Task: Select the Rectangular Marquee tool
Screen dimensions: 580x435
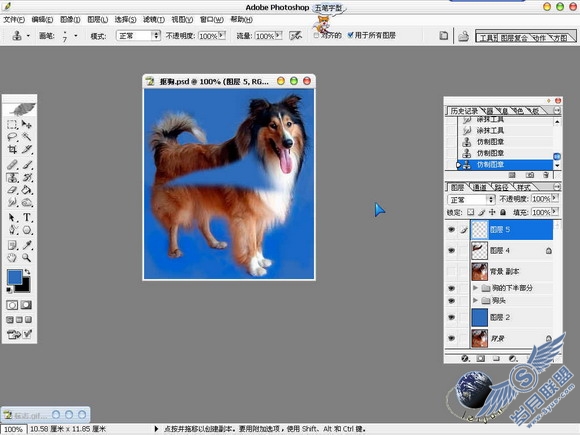Action: [x=12, y=125]
